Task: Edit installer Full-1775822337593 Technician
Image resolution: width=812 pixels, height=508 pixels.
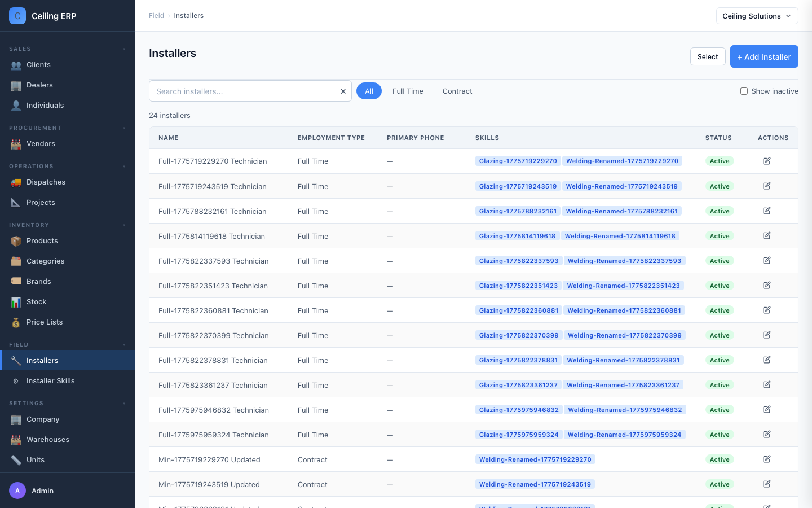Action: pyautogui.click(x=767, y=260)
